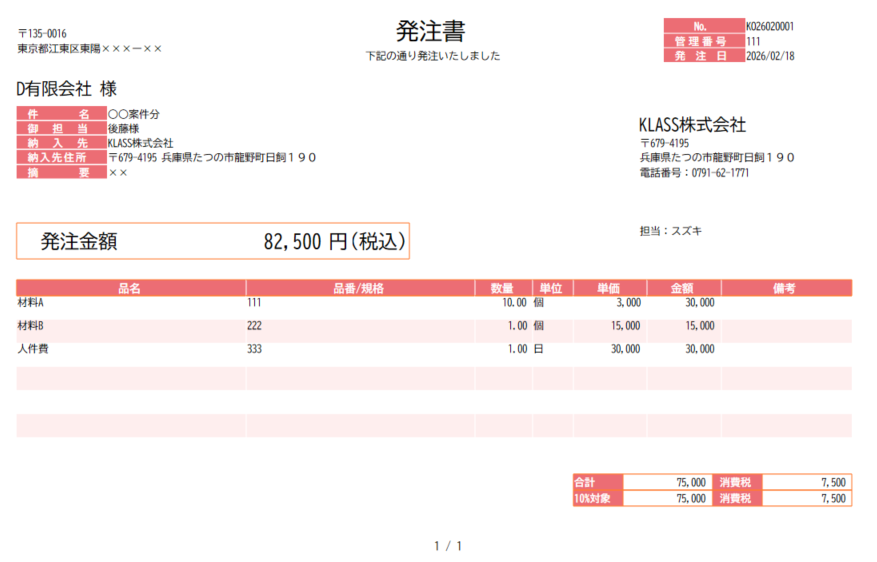
Task: Click the 件名 value ○○案件分
Action: [134, 115]
